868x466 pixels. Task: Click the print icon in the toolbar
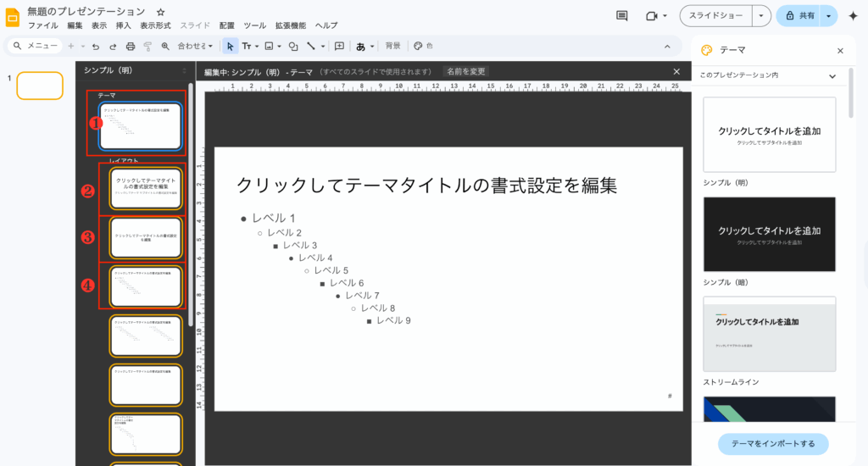point(131,46)
